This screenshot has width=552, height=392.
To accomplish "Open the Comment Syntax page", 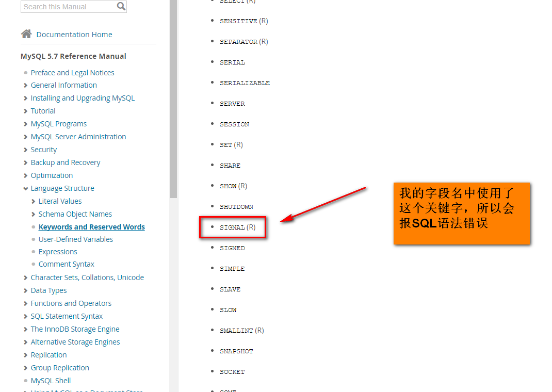I will [66, 264].
